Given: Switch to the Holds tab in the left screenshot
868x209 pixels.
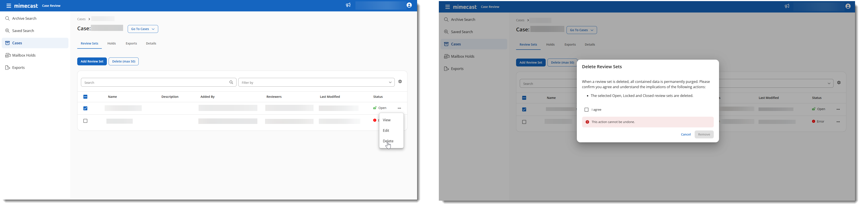Looking at the screenshot, I should (111, 44).
